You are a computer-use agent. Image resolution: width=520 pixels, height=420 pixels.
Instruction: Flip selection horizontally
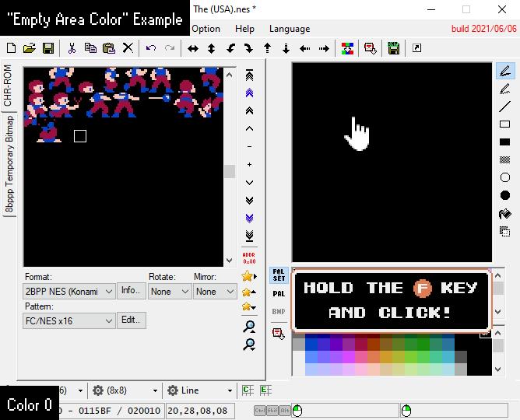pos(193,49)
